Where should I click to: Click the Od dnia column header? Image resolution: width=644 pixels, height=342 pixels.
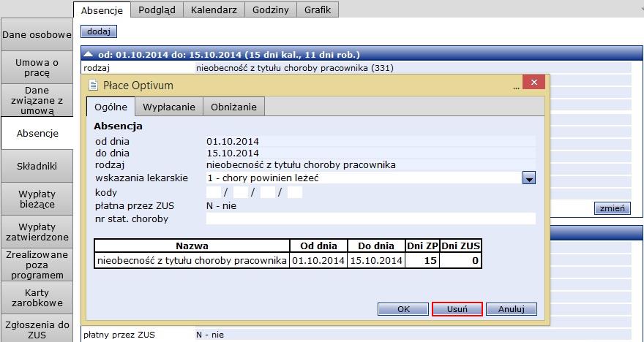click(x=318, y=246)
